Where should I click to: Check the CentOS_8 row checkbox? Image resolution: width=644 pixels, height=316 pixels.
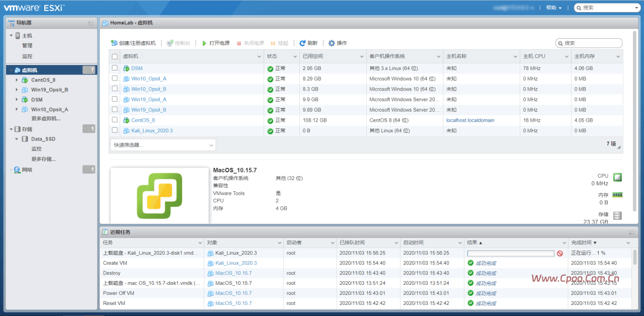tap(115, 120)
